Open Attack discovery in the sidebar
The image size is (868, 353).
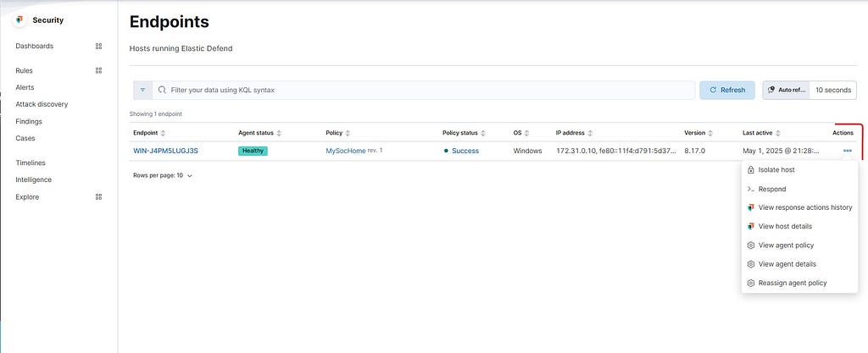[42, 104]
